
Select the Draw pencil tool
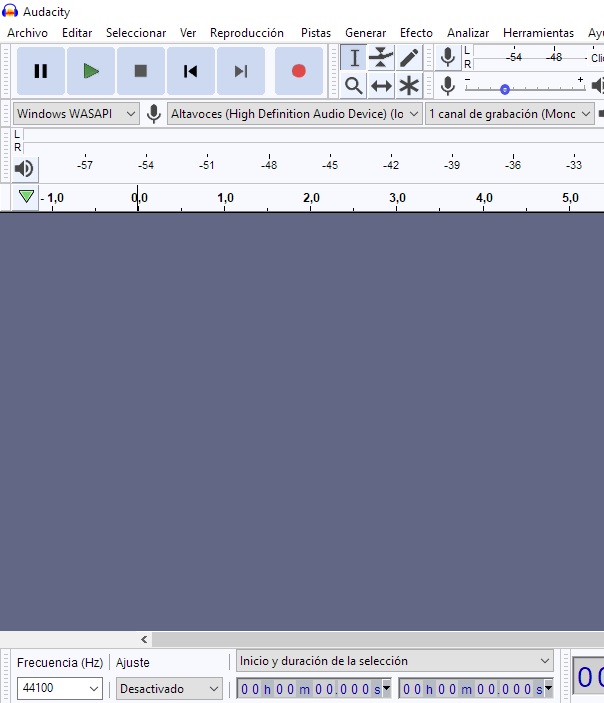point(409,58)
